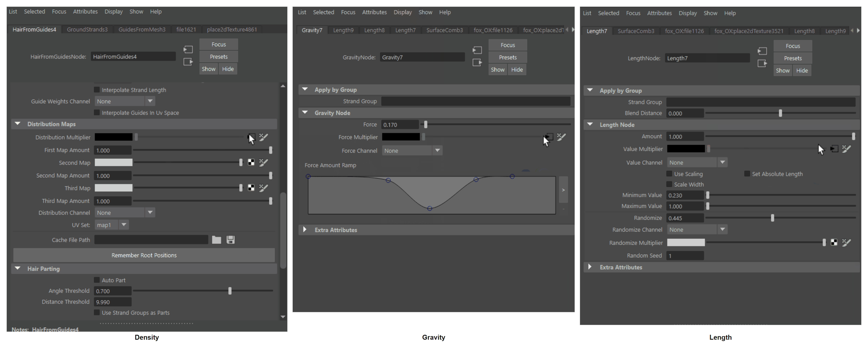Open UV Set map1 dropdown
Image resolution: width=868 pixels, height=346 pixels.
(x=111, y=225)
